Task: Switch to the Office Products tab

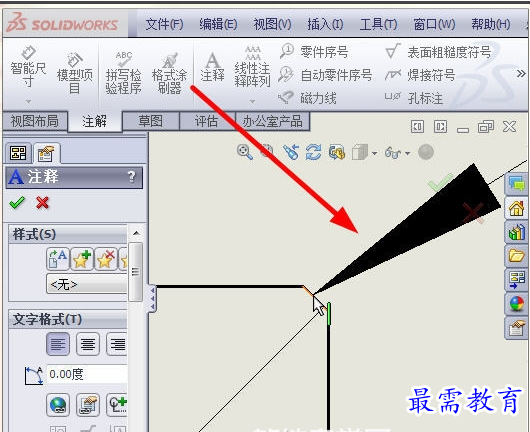Action: [x=272, y=121]
